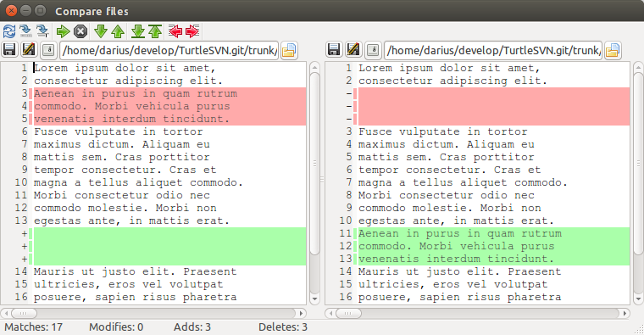The image size is (644, 335).
Task: Click the 'Compare files' window title
Action: click(92, 11)
